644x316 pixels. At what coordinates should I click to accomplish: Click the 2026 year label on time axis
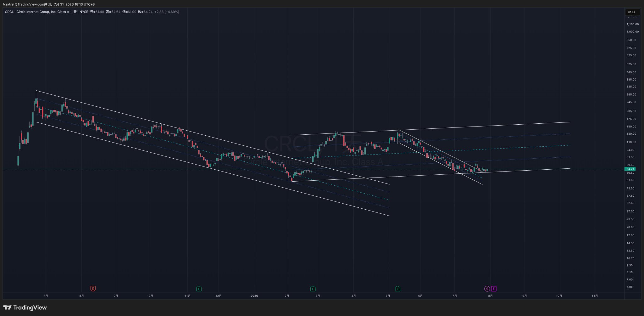254,296
